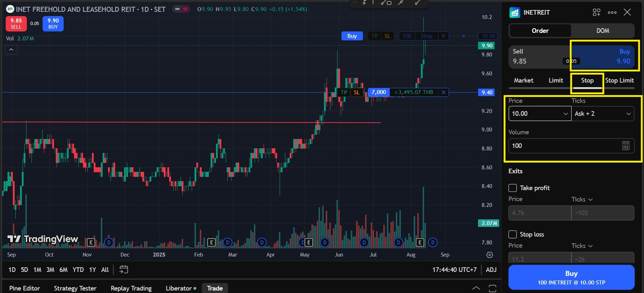Open the Pine Editor tab
The width and height of the screenshot is (644, 293).
[25, 288]
